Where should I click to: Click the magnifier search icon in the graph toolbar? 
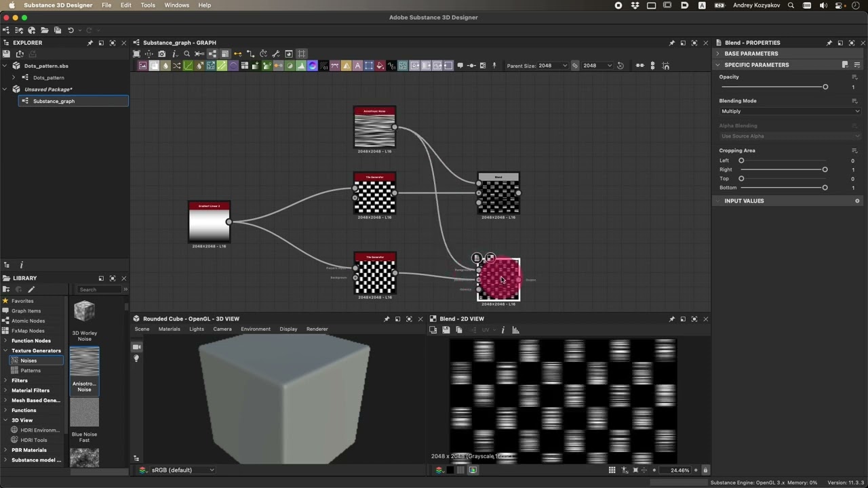186,54
